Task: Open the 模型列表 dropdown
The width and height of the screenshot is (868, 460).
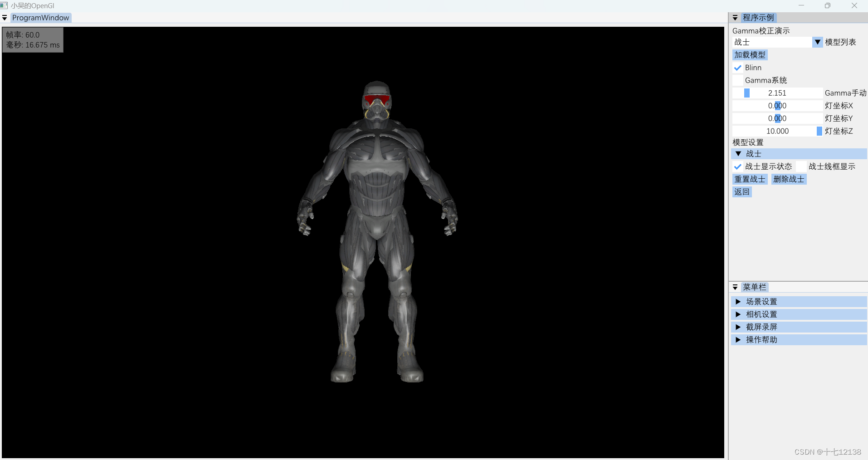Action: [x=818, y=42]
